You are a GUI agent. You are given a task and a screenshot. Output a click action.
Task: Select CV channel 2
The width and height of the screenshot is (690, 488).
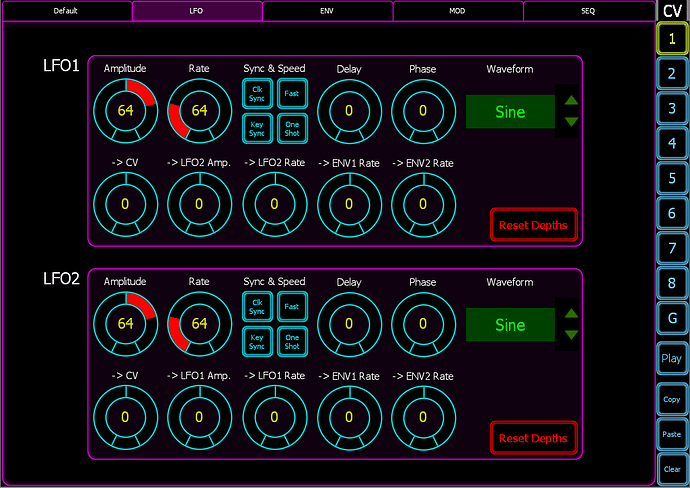pyautogui.click(x=672, y=73)
